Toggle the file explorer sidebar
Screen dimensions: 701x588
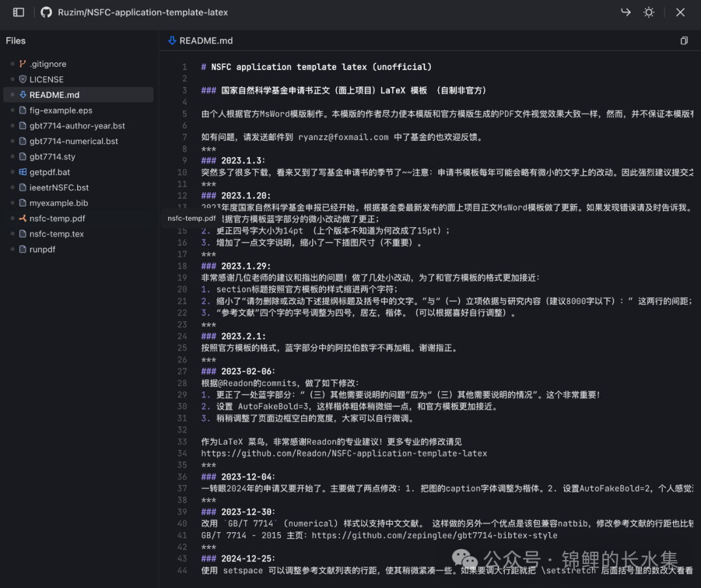[18, 12]
